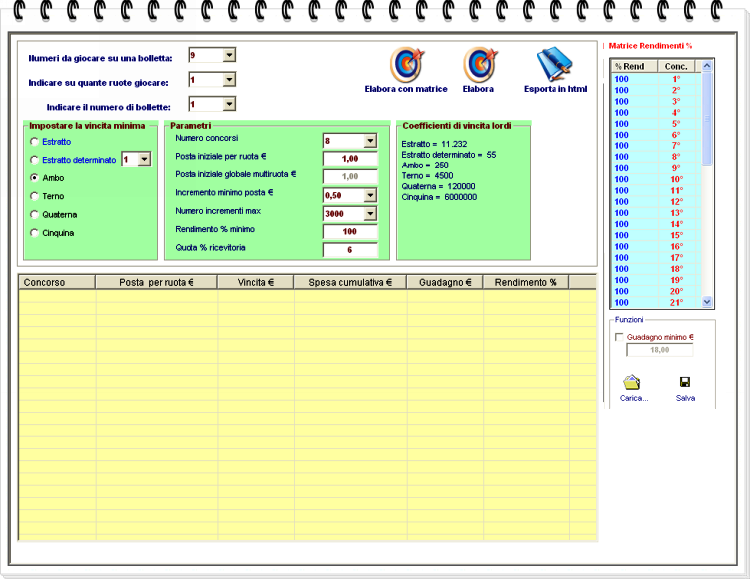Click the Concorso column header

coord(57,282)
